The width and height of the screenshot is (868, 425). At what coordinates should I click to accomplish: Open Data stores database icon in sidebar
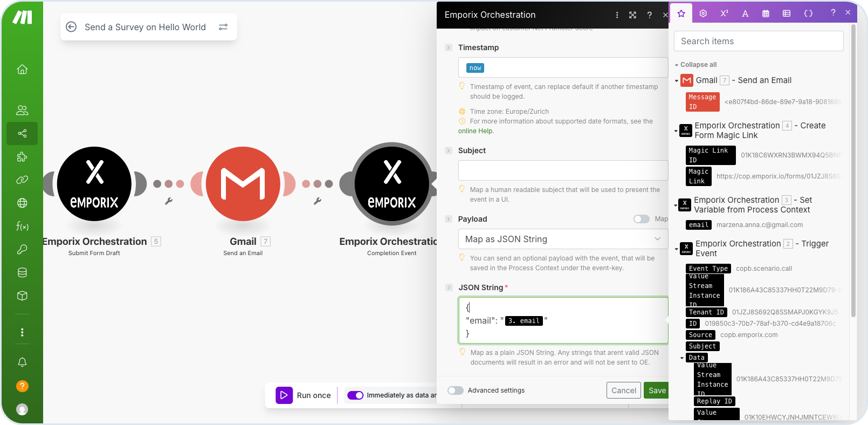[x=22, y=272]
